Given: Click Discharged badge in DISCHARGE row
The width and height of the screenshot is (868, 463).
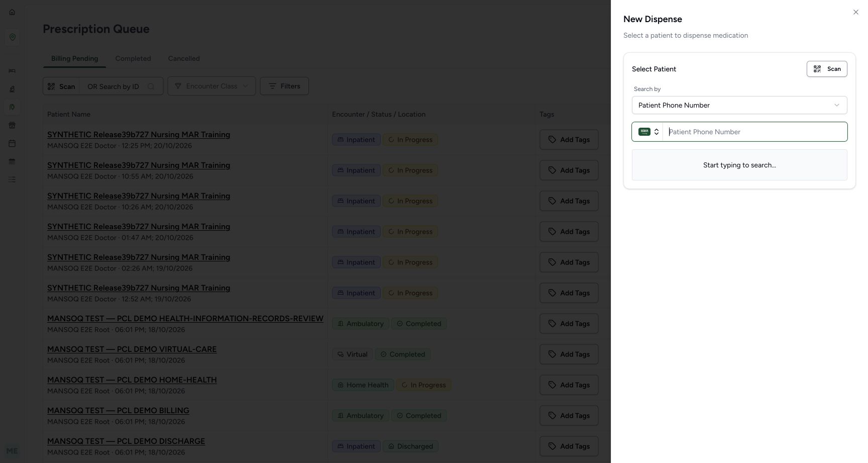Looking at the screenshot, I should (x=410, y=446).
